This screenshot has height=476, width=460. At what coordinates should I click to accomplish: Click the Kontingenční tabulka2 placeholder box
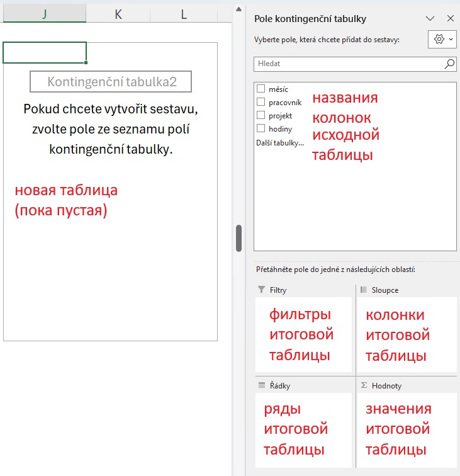(x=111, y=82)
